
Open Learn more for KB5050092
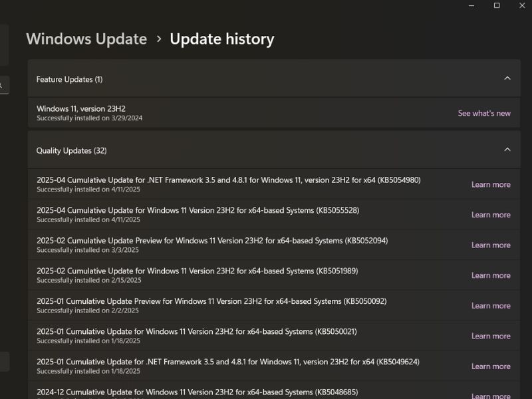coord(491,306)
